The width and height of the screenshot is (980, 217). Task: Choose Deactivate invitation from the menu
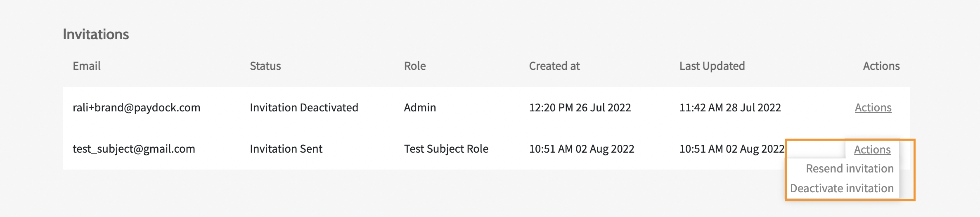[842, 189]
